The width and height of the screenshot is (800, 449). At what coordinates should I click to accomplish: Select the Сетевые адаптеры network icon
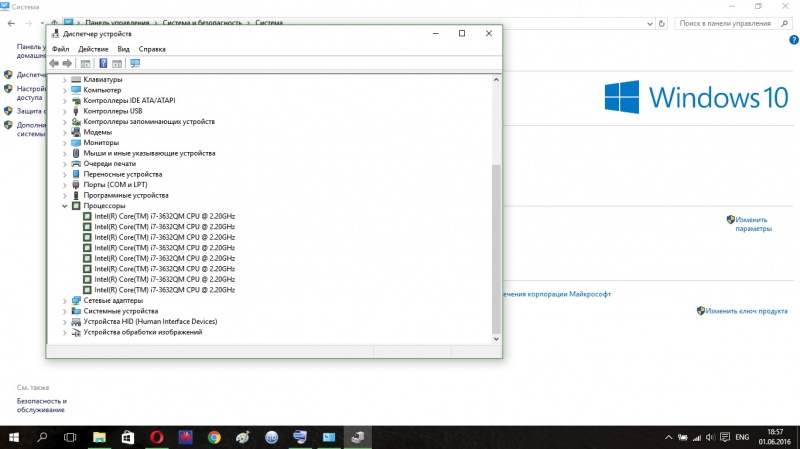tap(76, 300)
